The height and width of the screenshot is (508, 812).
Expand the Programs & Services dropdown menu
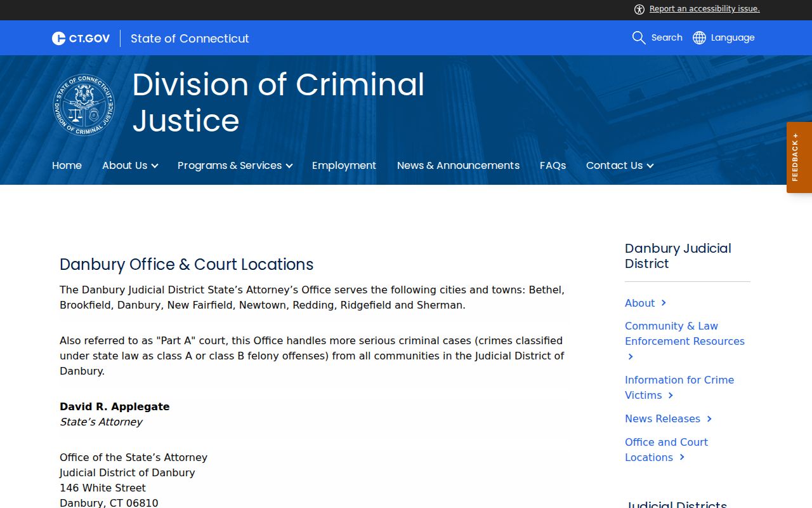coord(235,165)
